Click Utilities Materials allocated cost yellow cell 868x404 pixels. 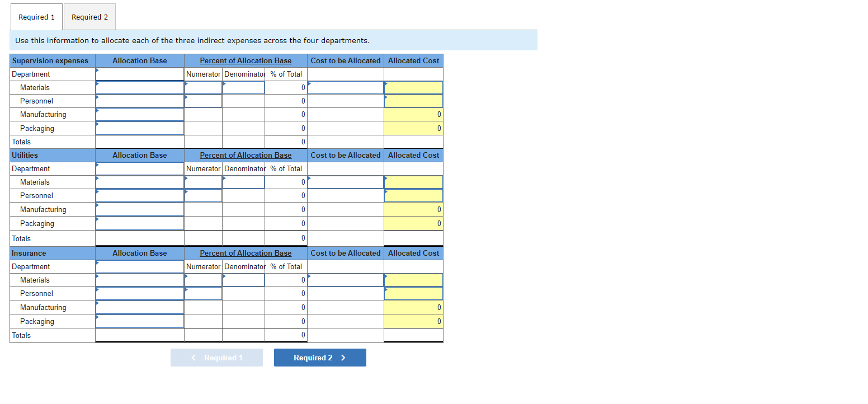click(413, 182)
